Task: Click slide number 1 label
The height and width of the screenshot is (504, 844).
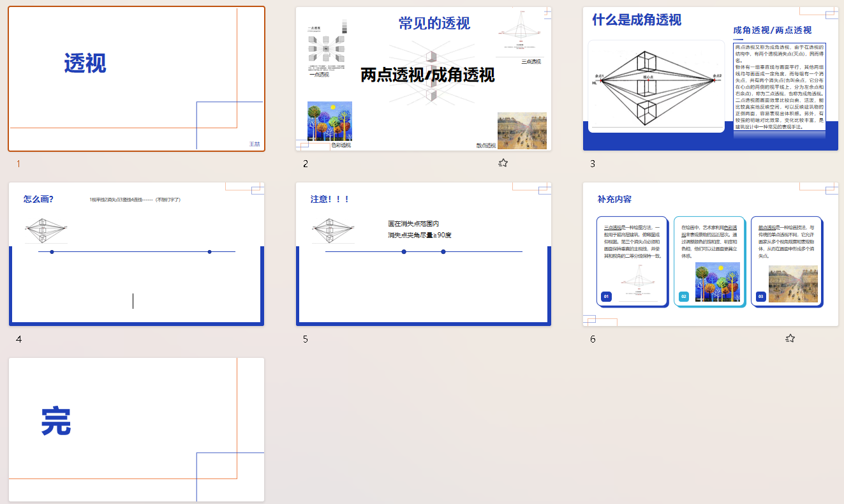Action: point(19,164)
